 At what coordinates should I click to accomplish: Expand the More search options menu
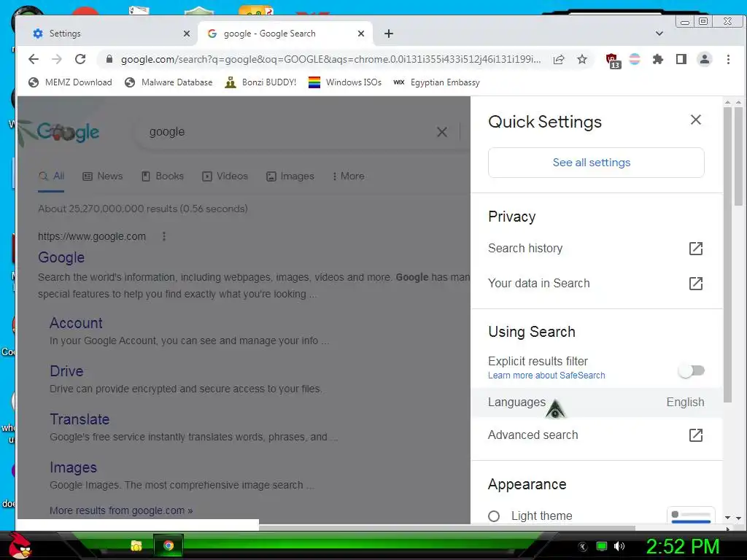coord(348,176)
